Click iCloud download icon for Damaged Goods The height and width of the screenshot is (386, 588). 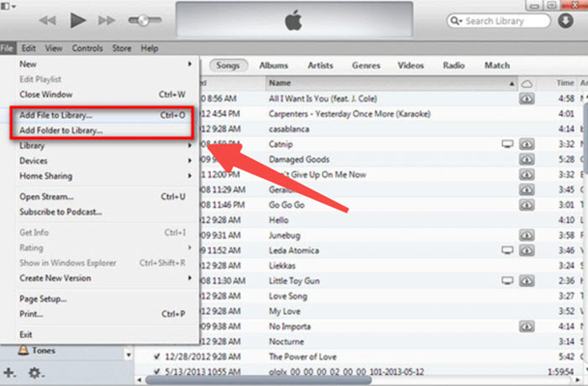(x=528, y=159)
